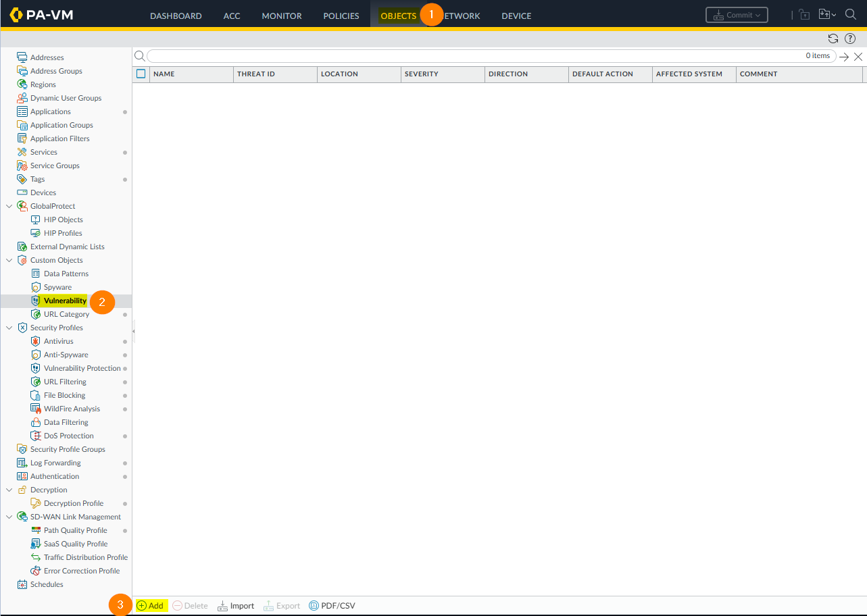Open Application Groups in the sidebar

pyautogui.click(x=61, y=125)
